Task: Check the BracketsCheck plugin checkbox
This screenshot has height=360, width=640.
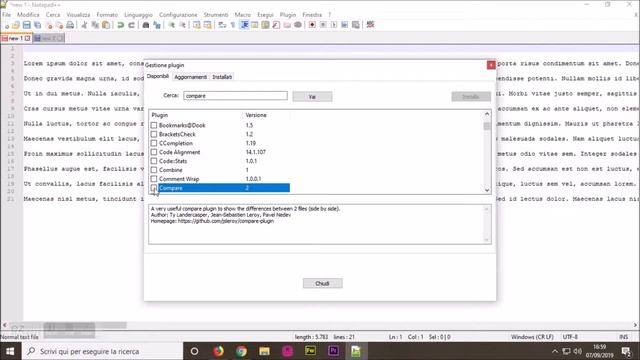Action: point(154,134)
